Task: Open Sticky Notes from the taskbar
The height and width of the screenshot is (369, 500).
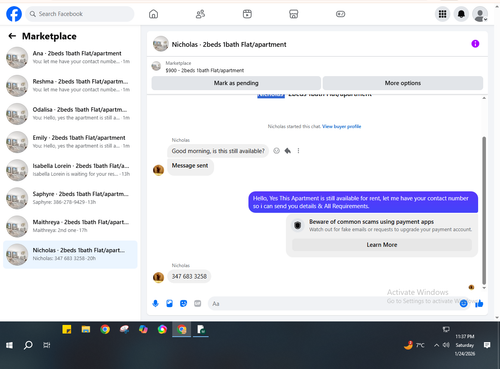Action: click(x=67, y=330)
